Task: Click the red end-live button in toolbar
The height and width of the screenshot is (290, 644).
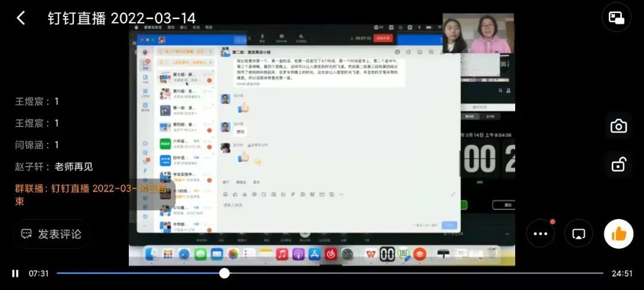Action: (383, 38)
